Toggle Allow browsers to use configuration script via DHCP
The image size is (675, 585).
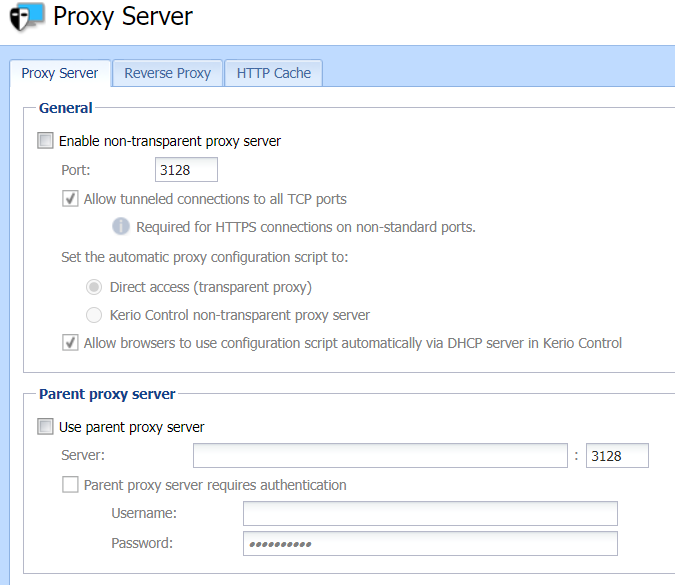pos(70,343)
